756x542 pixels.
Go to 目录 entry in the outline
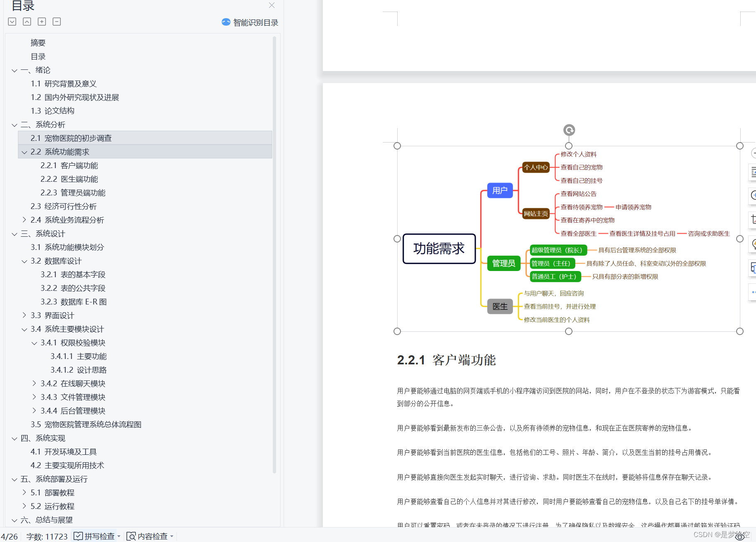pyautogui.click(x=38, y=56)
